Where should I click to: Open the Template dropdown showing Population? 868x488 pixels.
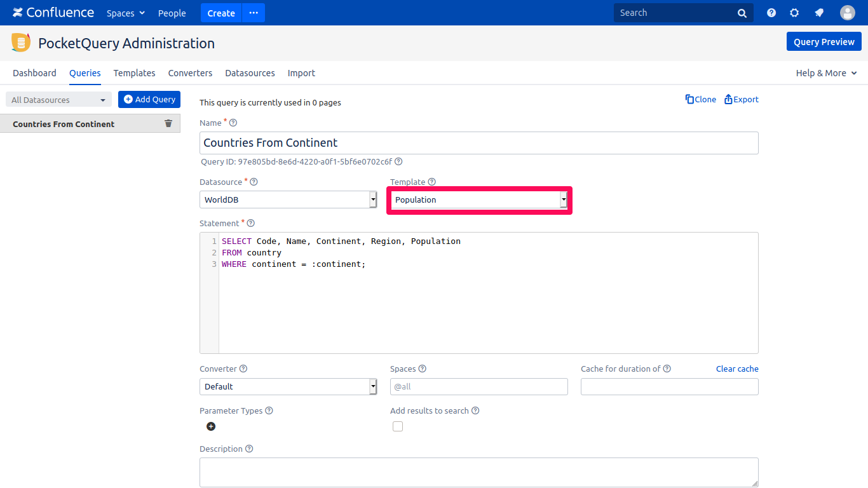[479, 200]
